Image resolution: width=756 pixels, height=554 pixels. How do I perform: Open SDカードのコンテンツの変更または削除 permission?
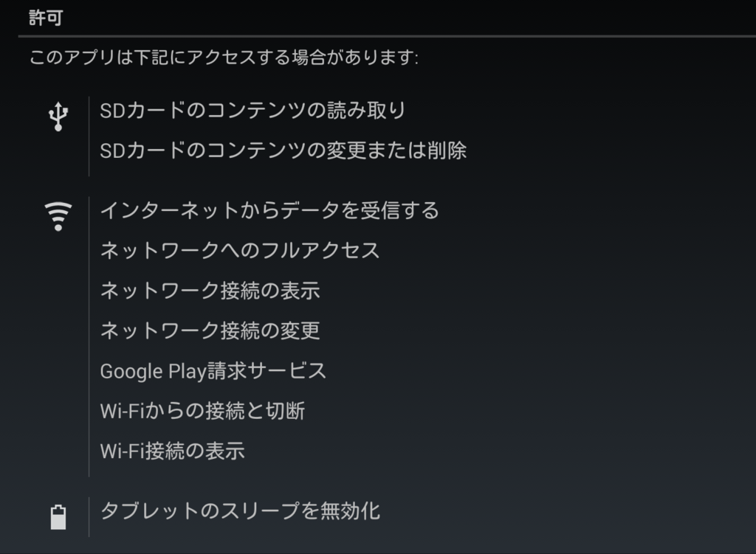[x=283, y=150]
